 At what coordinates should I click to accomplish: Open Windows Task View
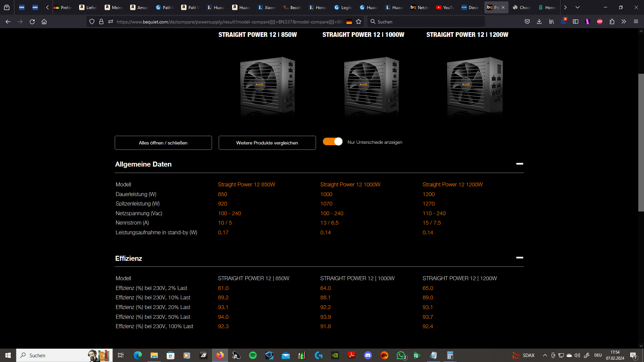click(121, 355)
